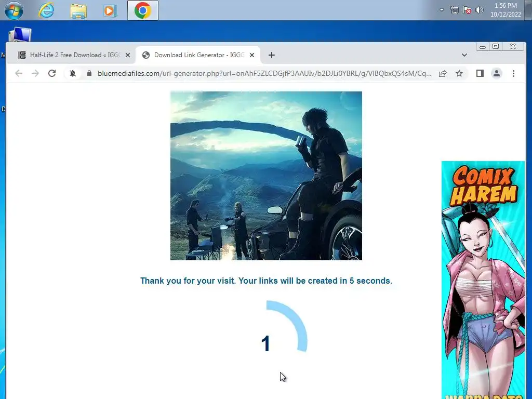Viewport: 532px width, 399px height.
Task: Click the Action Center flag icon
Action: pyautogui.click(x=467, y=10)
